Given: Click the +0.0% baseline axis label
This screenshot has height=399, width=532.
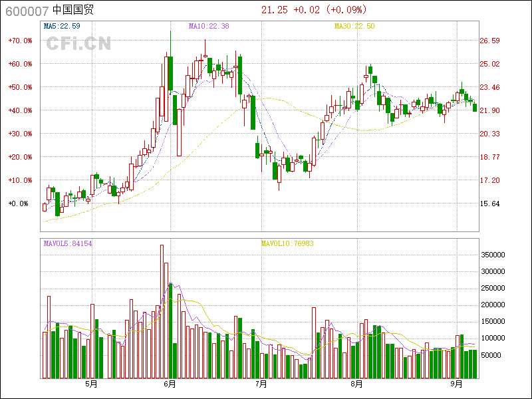Looking at the screenshot, I should 19,203.
